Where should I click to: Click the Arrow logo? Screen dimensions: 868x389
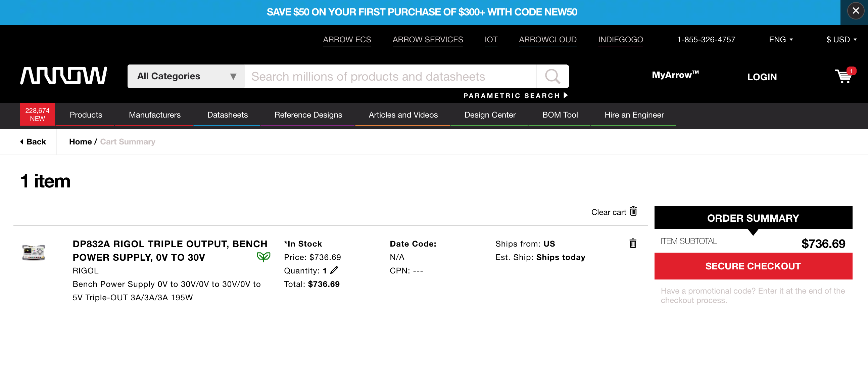coord(63,76)
